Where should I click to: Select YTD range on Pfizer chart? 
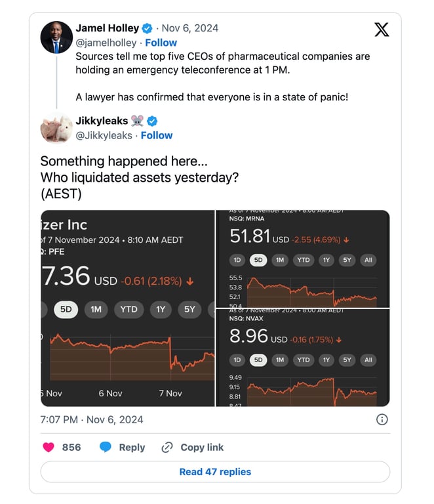(128, 308)
